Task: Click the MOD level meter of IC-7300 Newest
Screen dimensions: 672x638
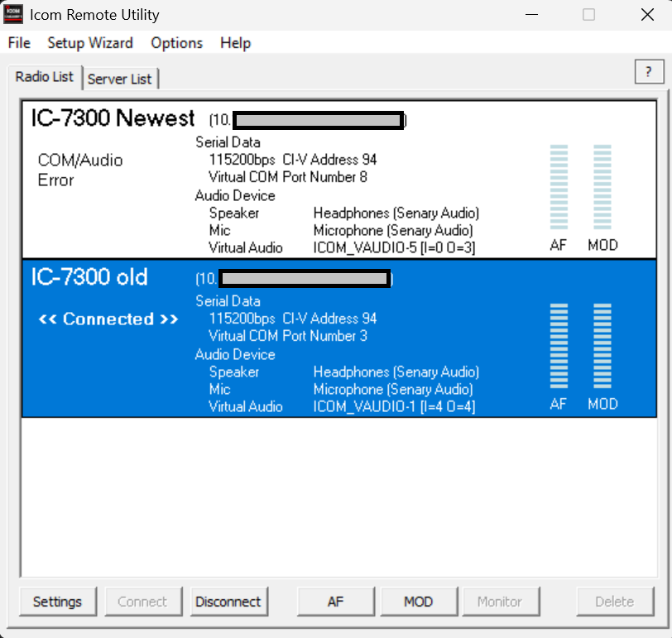Action: pos(602,189)
